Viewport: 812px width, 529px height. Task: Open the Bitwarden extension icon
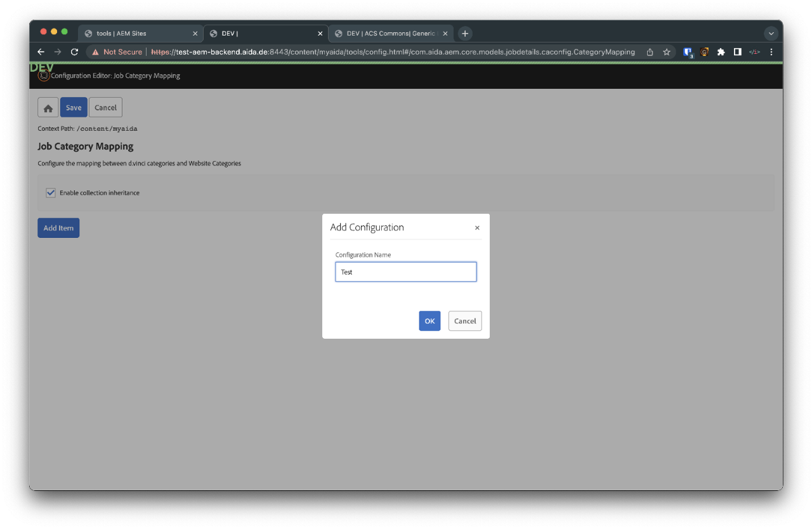[688, 52]
